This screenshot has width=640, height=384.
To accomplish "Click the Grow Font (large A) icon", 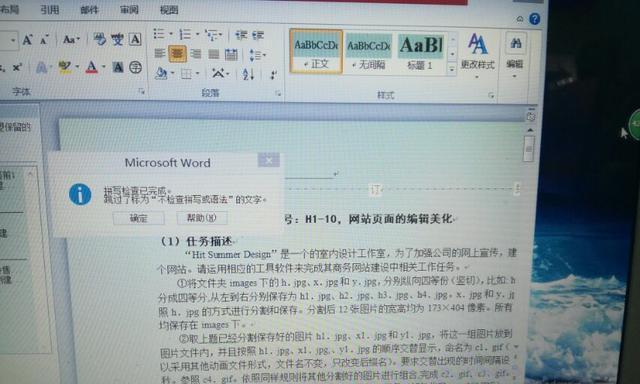I will click(27, 40).
